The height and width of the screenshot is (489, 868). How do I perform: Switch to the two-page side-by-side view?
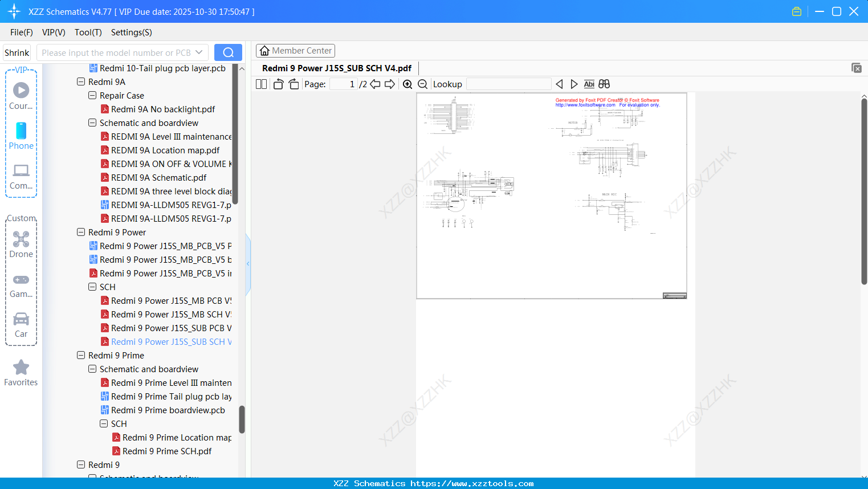(x=261, y=84)
